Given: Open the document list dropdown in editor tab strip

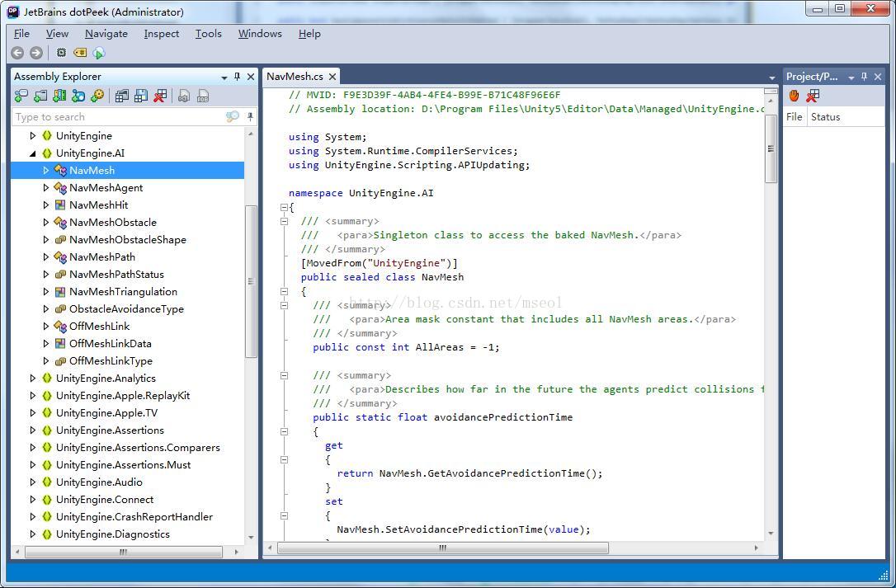Looking at the screenshot, I should coord(772,78).
